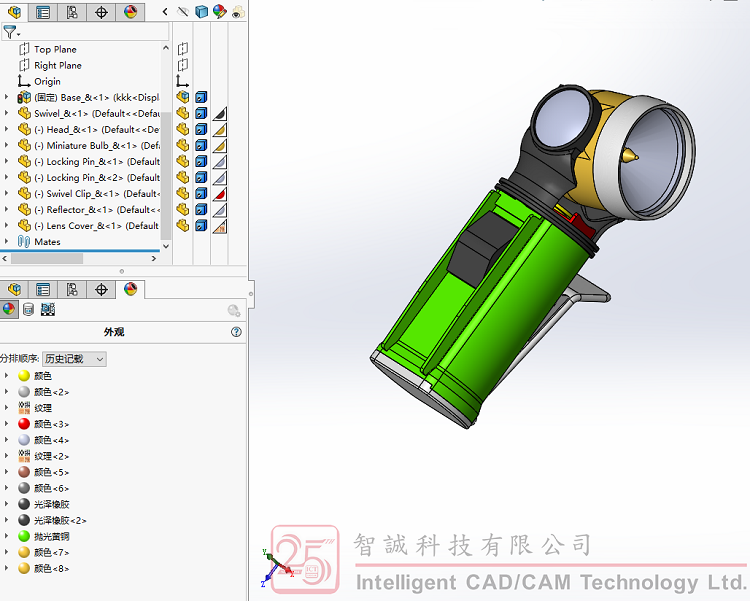Change display mode of Base component

coord(201,97)
